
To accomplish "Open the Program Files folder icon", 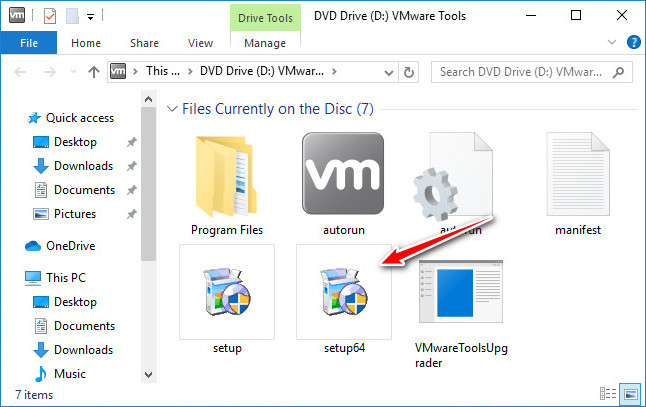I will click(x=226, y=176).
